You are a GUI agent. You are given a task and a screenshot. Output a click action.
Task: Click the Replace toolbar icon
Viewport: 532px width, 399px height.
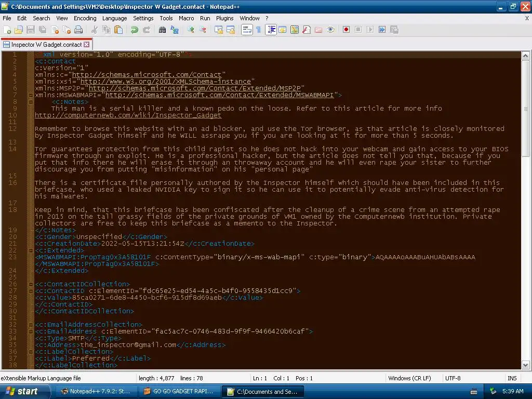[x=175, y=30]
